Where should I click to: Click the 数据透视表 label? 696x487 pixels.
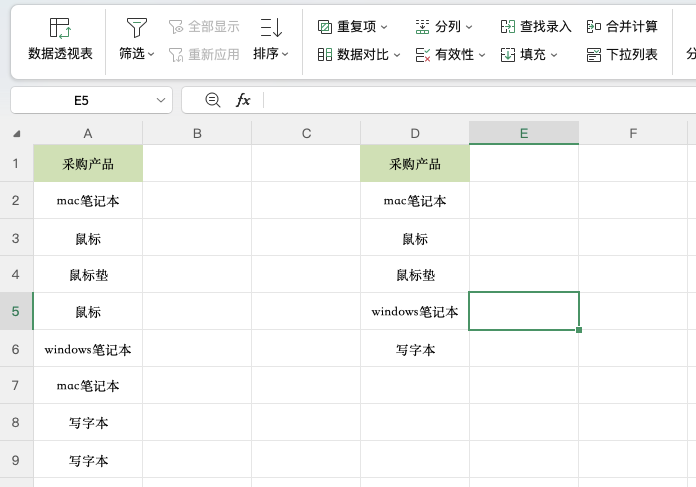[x=60, y=53]
